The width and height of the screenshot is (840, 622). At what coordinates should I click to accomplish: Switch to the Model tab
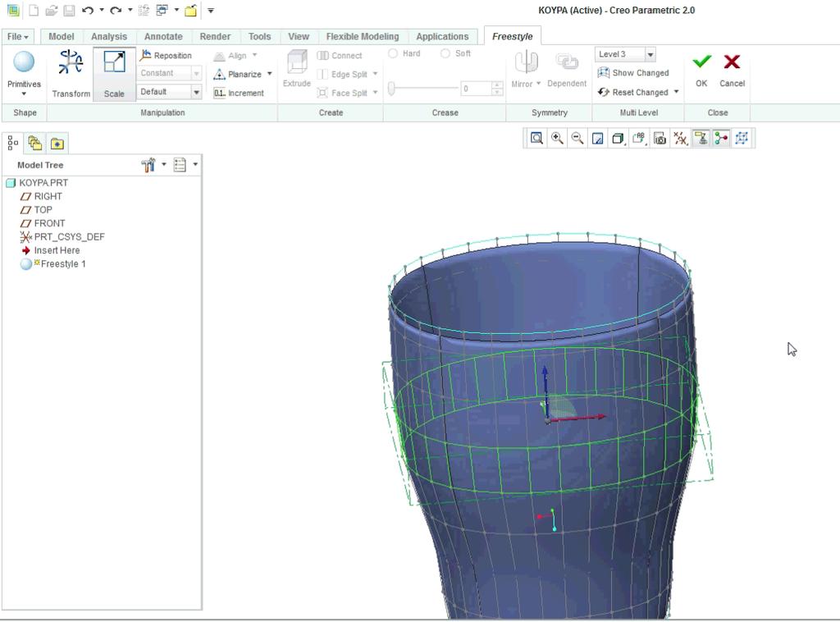coord(61,36)
